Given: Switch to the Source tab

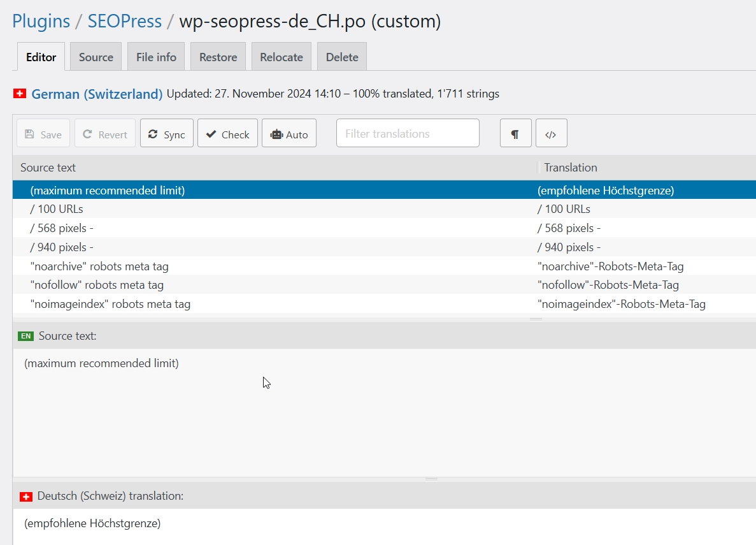Looking at the screenshot, I should (x=96, y=57).
